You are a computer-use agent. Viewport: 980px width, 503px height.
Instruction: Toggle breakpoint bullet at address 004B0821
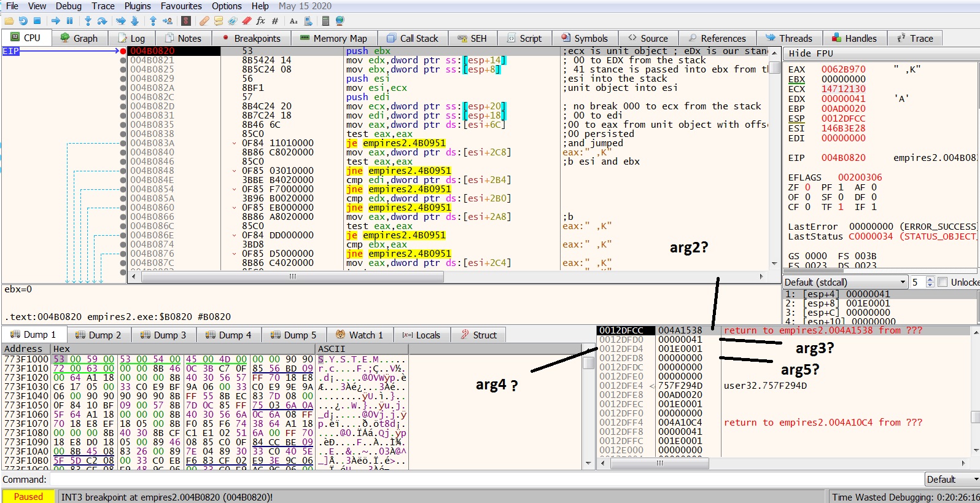click(123, 60)
